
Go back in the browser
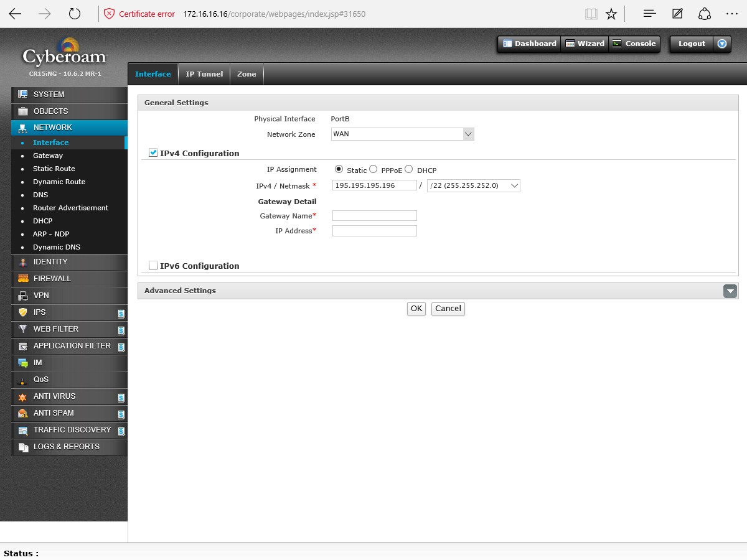pos(15,14)
